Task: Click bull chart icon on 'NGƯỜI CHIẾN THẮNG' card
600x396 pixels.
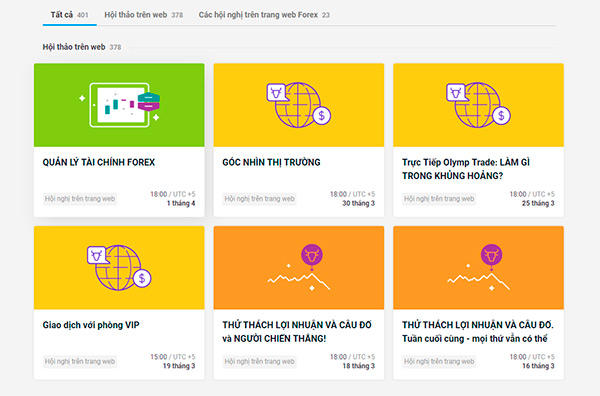Action: click(299, 267)
